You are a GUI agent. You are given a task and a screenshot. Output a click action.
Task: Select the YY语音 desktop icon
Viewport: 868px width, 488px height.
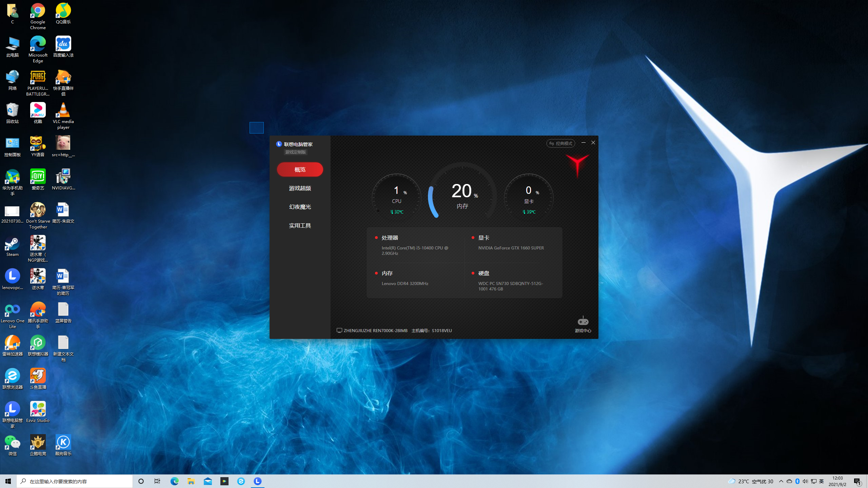[x=38, y=146]
